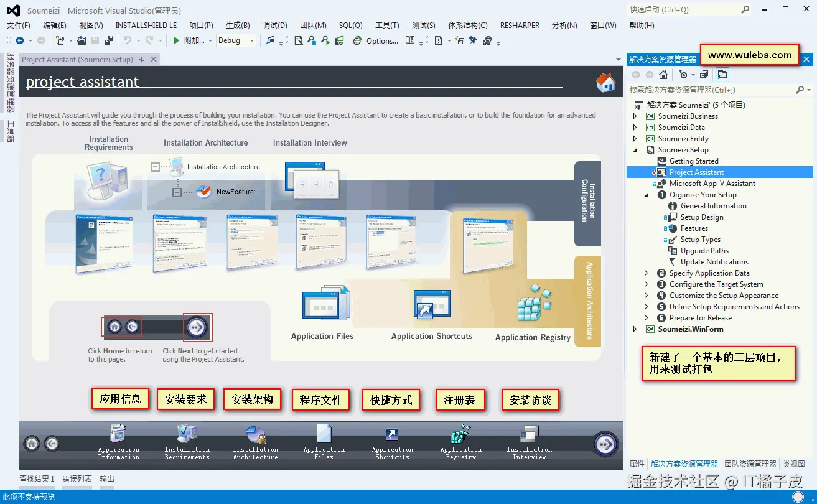Click the Navigate Backward arrow on the toolbar
This screenshot has width=817, height=504.
pyautogui.click(x=20, y=40)
